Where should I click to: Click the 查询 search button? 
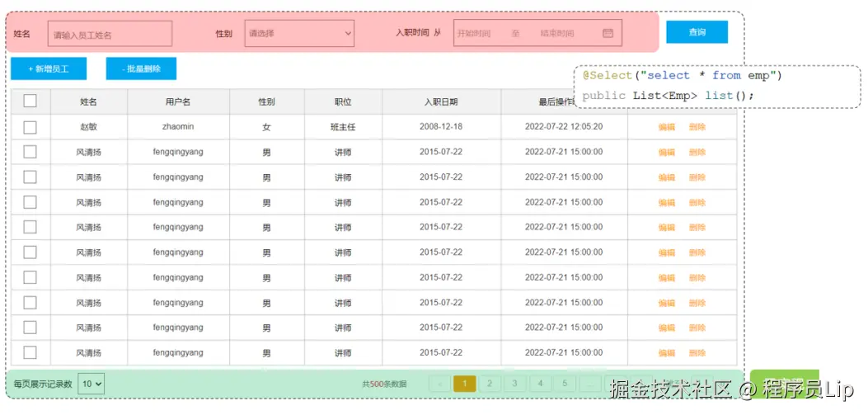697,32
